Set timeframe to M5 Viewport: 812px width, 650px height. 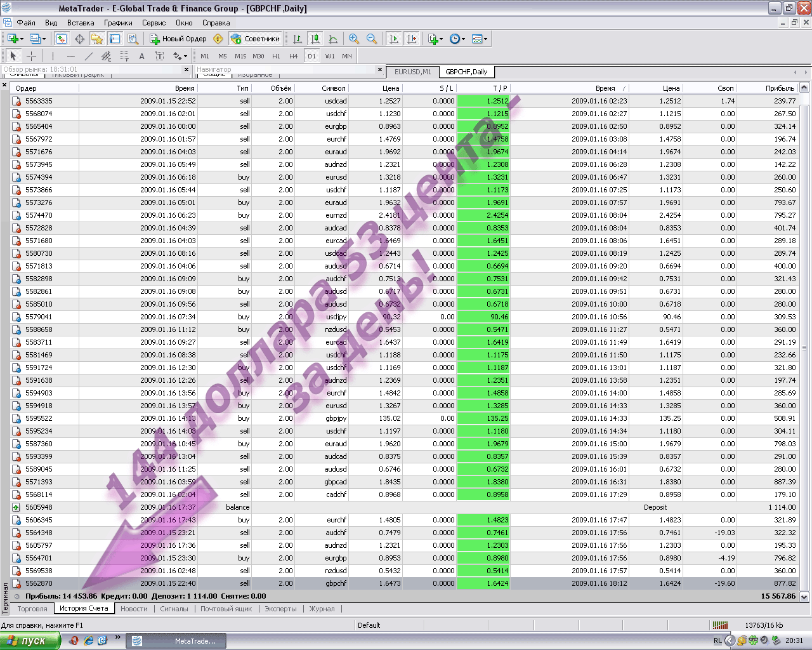click(x=223, y=56)
